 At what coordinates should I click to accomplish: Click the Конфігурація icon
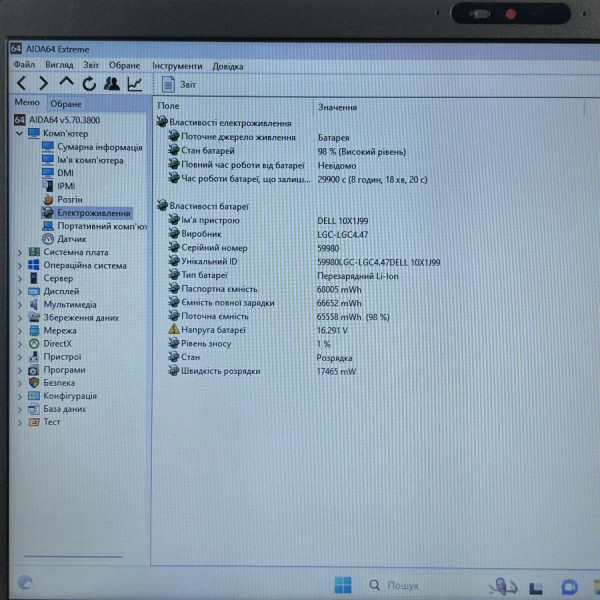[x=34, y=396]
